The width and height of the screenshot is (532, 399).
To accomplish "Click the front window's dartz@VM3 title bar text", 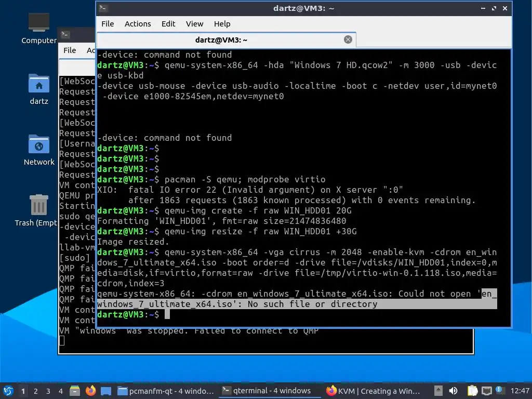I will (303, 8).
